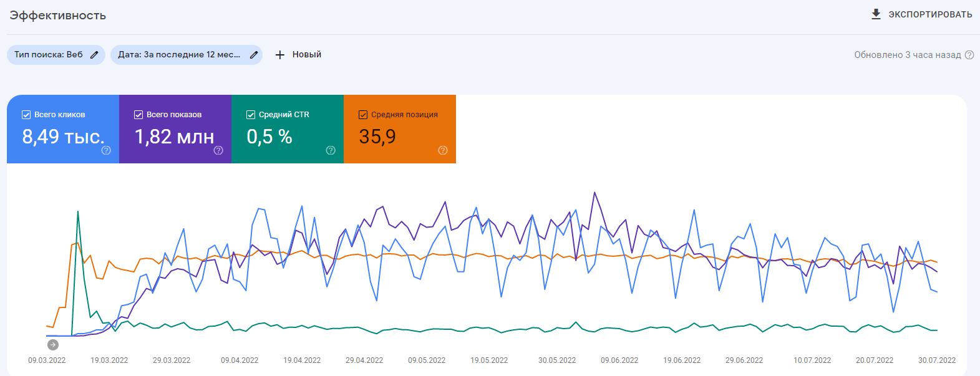Disable the Средний CTR checkbox
980x376 pixels.
(251, 115)
